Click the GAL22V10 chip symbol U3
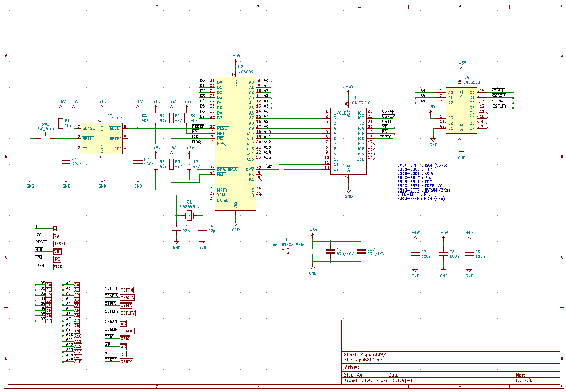Viewport: 566px width, 392px height. click(349, 141)
